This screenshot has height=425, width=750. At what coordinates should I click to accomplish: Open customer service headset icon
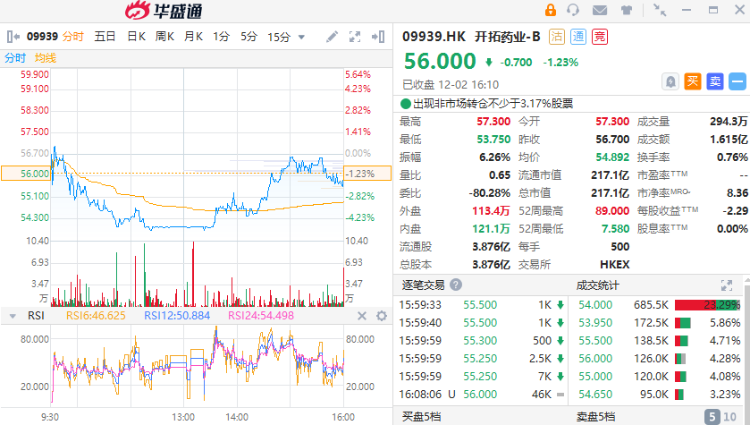click(573, 10)
